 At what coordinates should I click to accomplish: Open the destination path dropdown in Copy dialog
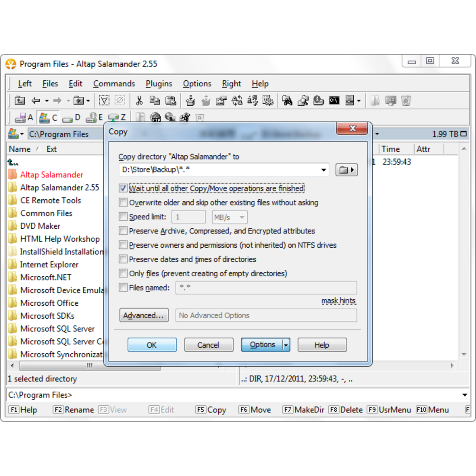click(x=323, y=170)
